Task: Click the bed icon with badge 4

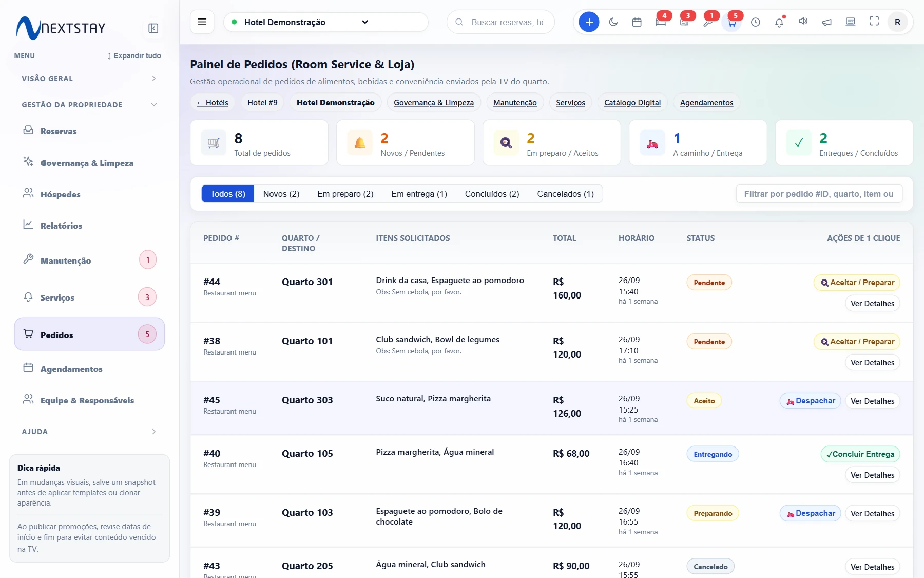Action: coord(660,22)
